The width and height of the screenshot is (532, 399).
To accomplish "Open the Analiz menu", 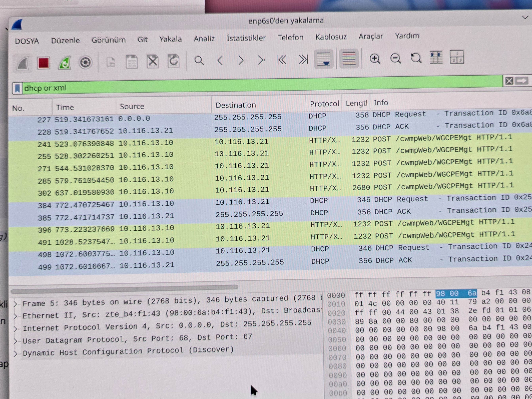I will tap(204, 39).
